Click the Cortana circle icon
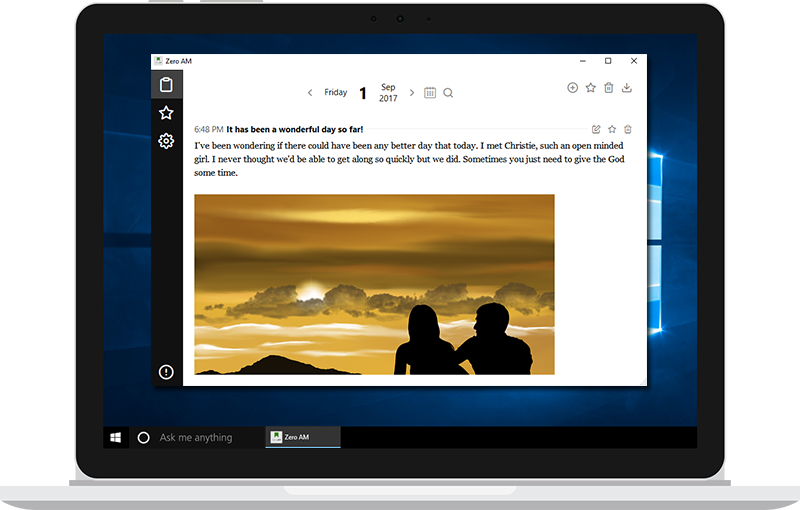Screen dimensions: 800x510 pos(143,437)
